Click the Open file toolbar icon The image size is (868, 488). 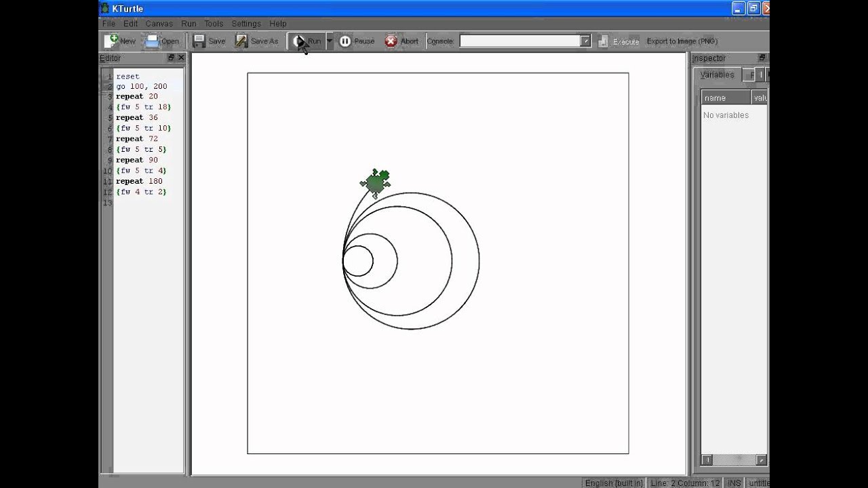152,41
